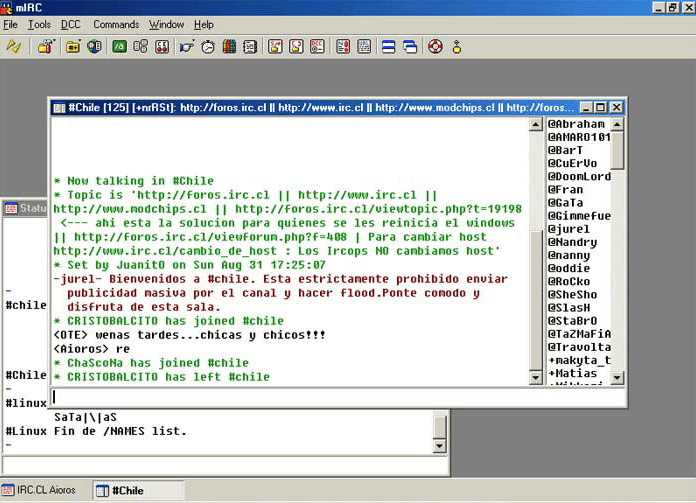The image size is (696, 503).
Task: Click the Cascade windows toolbar icon
Action: pyautogui.click(x=410, y=46)
